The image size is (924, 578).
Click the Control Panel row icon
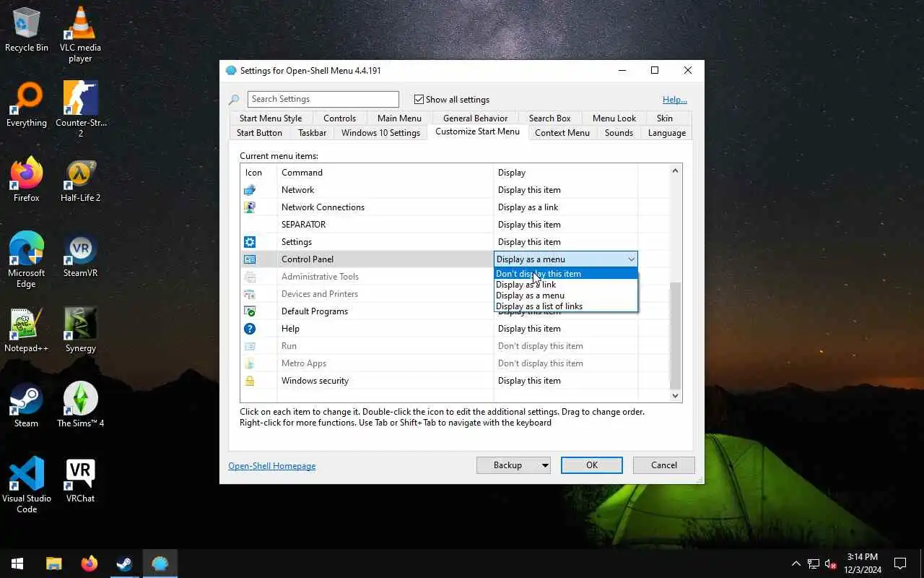pos(250,259)
